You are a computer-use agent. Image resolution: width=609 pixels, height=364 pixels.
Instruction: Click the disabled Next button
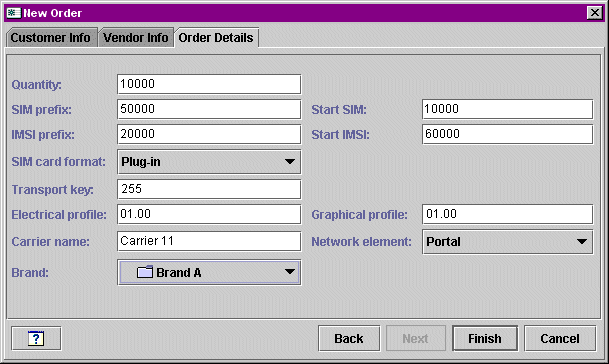tap(416, 338)
